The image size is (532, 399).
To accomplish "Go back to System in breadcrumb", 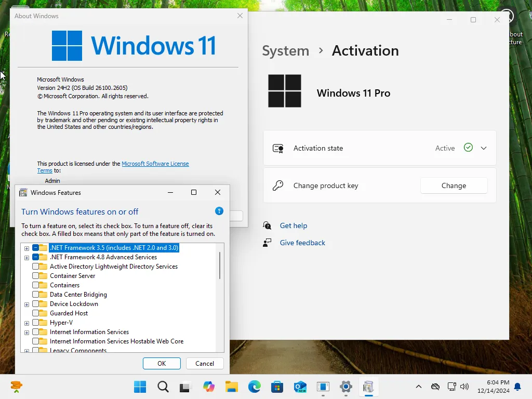I will click(286, 51).
